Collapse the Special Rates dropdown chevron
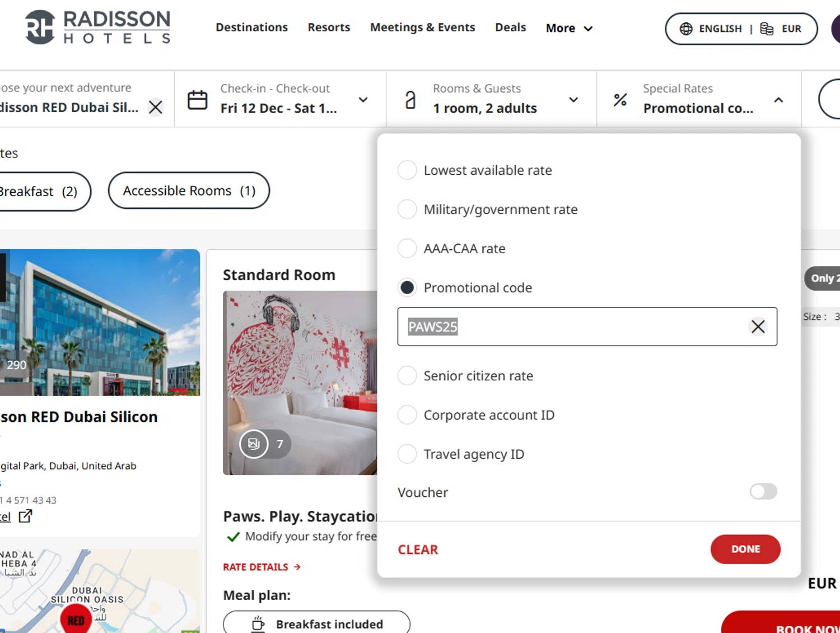The image size is (840, 633). pyautogui.click(x=778, y=100)
